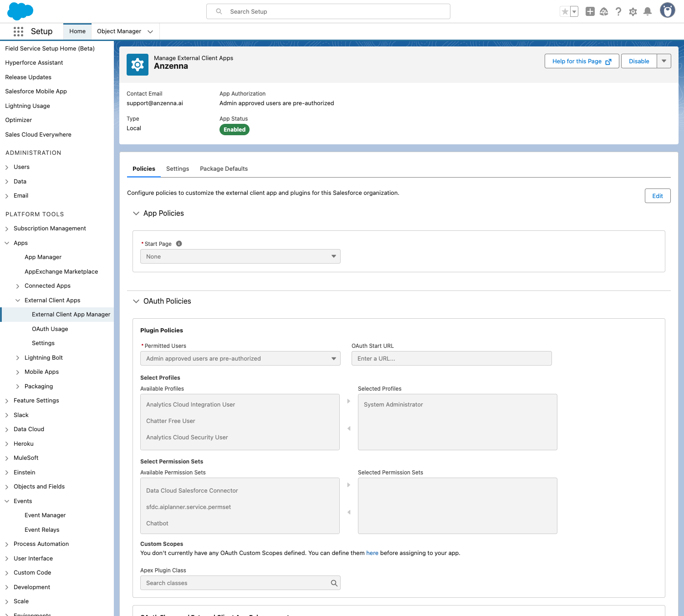Open dropdown arrow next to Disable
Viewport: 684px width, 616px height.
tap(664, 61)
